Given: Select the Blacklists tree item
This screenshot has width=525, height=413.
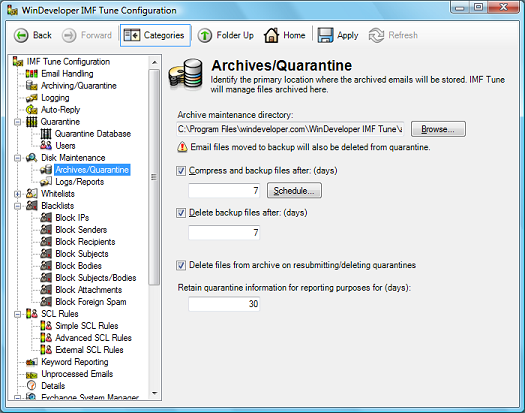Looking at the screenshot, I should 57,206.
